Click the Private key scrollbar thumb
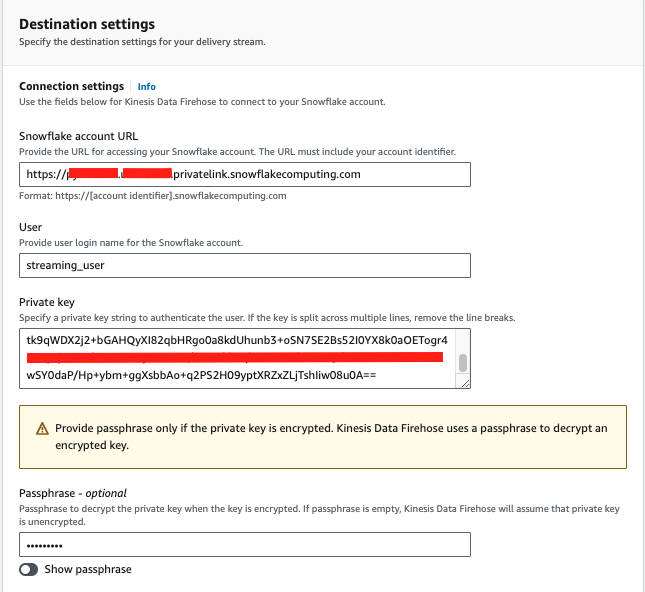Image resolution: width=645 pixels, height=592 pixels. 462,363
